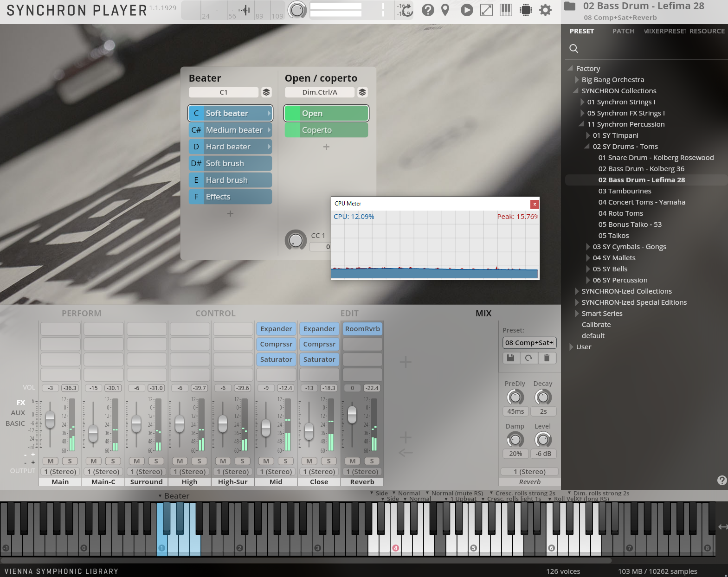The image size is (728, 577).
Task: Turn the PreDly knob
Action: tap(515, 397)
